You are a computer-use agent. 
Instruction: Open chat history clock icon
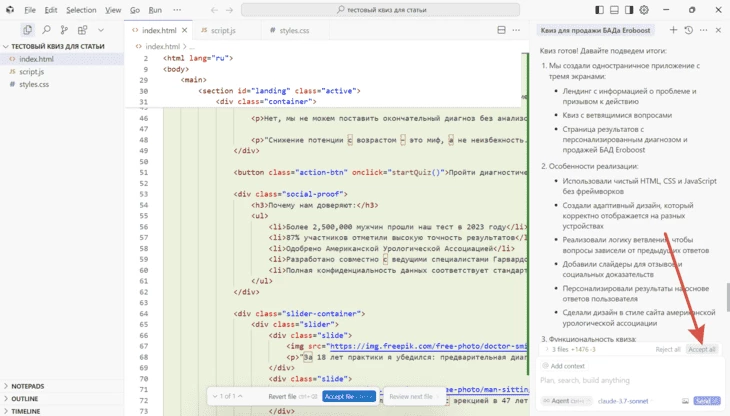coord(689,30)
